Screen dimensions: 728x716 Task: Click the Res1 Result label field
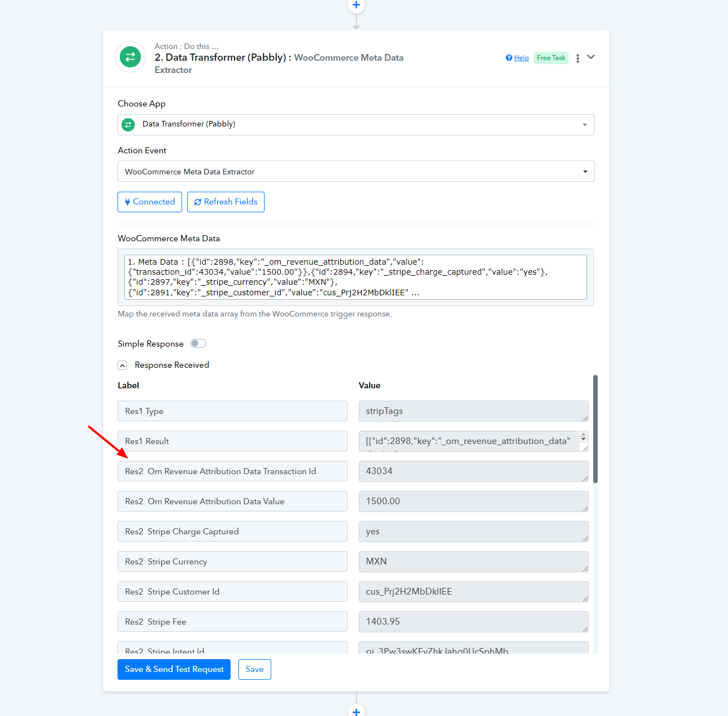point(232,441)
